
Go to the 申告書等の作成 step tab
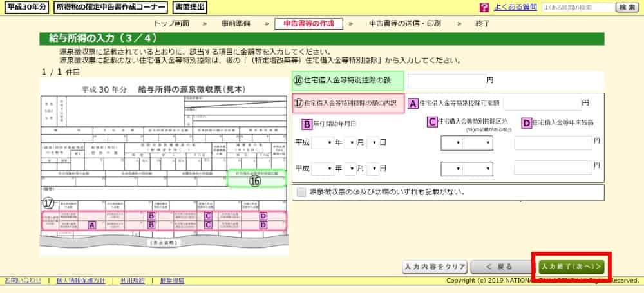pos(308,23)
